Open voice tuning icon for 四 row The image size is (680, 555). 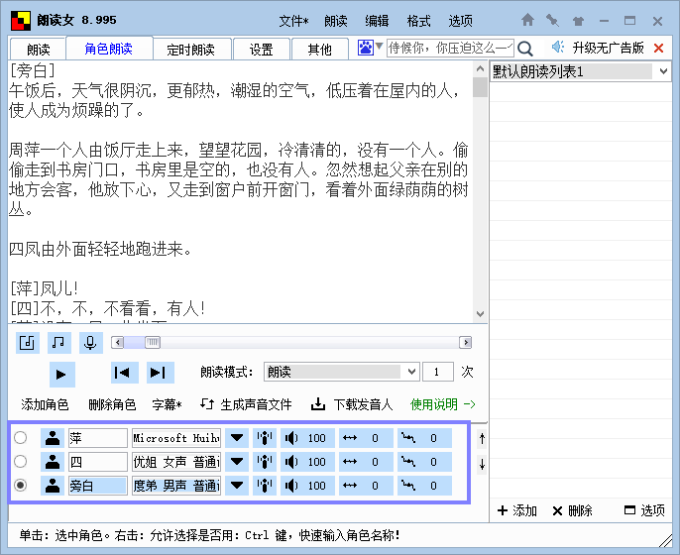coord(264,462)
